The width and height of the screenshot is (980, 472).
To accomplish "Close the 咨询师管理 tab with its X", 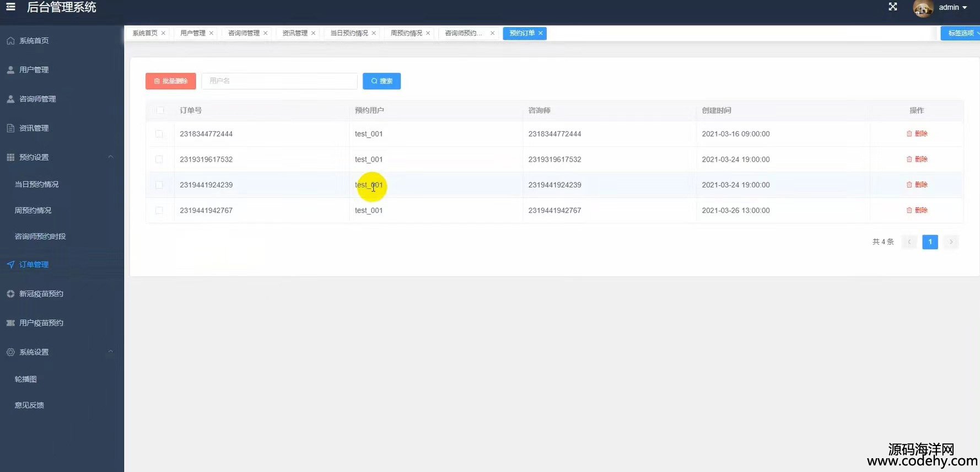I will pyautogui.click(x=265, y=33).
